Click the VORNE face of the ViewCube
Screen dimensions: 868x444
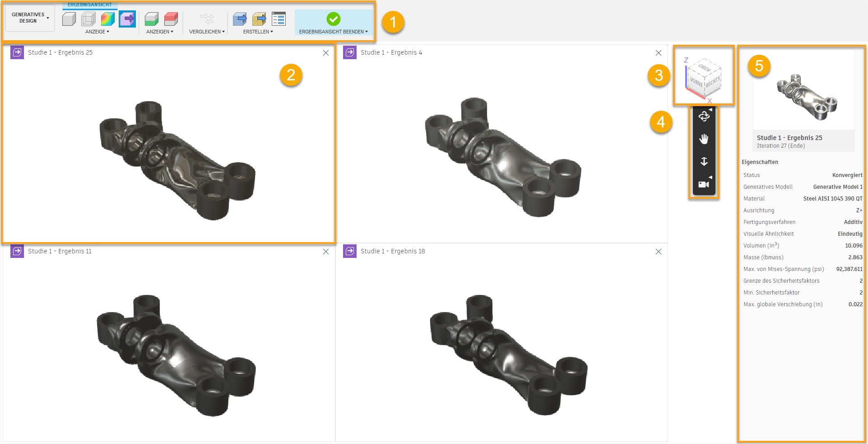click(x=696, y=83)
